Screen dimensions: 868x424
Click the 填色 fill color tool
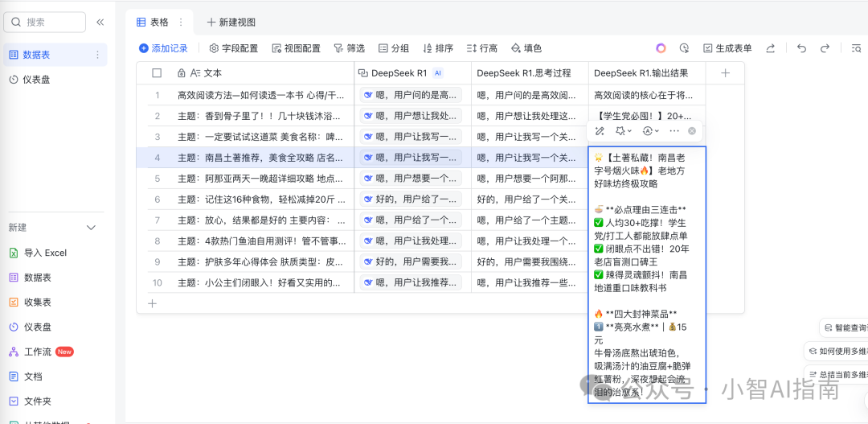coord(526,48)
